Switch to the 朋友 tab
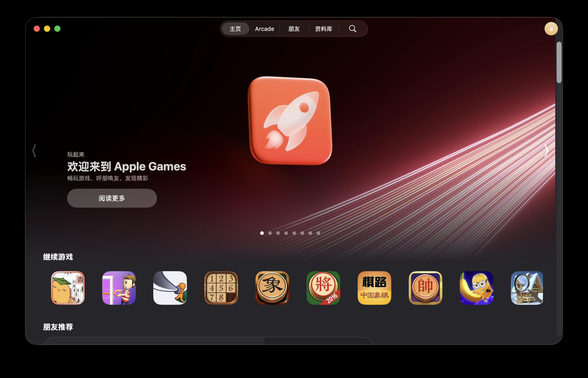Screen dimensions: 588x378 tap(294, 29)
